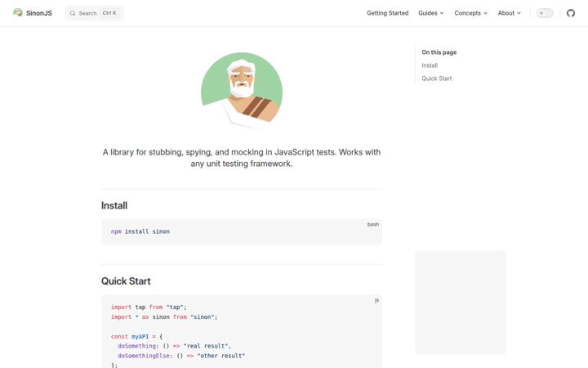The width and height of the screenshot is (588, 368).
Task: Open the Getting Started page
Action: click(x=387, y=13)
